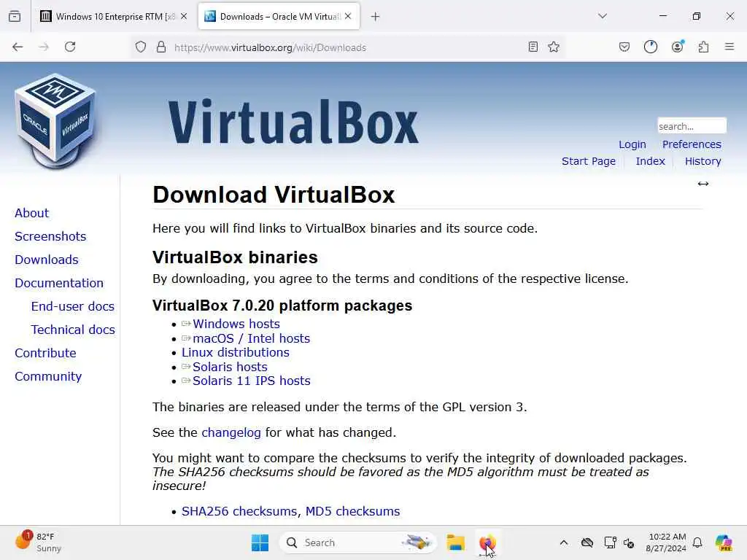The height and width of the screenshot is (560, 747).
Task: Close the Downloads – Oracle VM tab
Action: [x=348, y=16]
